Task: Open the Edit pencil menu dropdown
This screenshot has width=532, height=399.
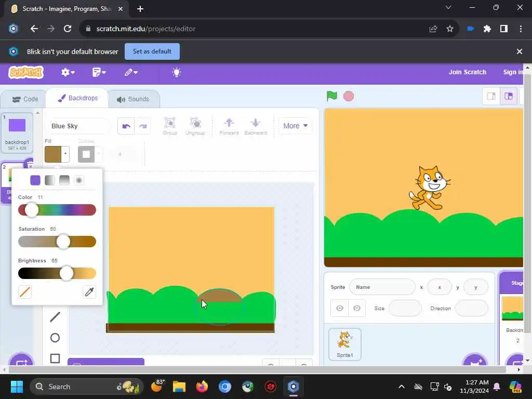Action: pyautogui.click(x=131, y=72)
